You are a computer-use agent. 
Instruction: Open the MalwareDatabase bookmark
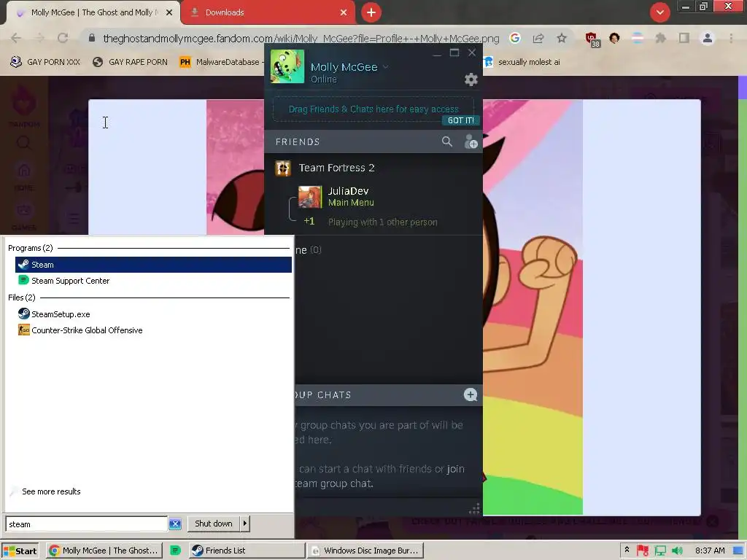coord(220,62)
